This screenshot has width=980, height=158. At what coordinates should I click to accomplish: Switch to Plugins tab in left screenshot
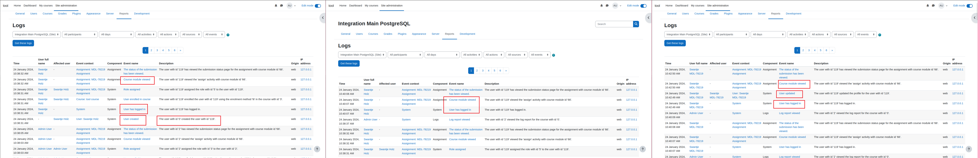pos(76,14)
